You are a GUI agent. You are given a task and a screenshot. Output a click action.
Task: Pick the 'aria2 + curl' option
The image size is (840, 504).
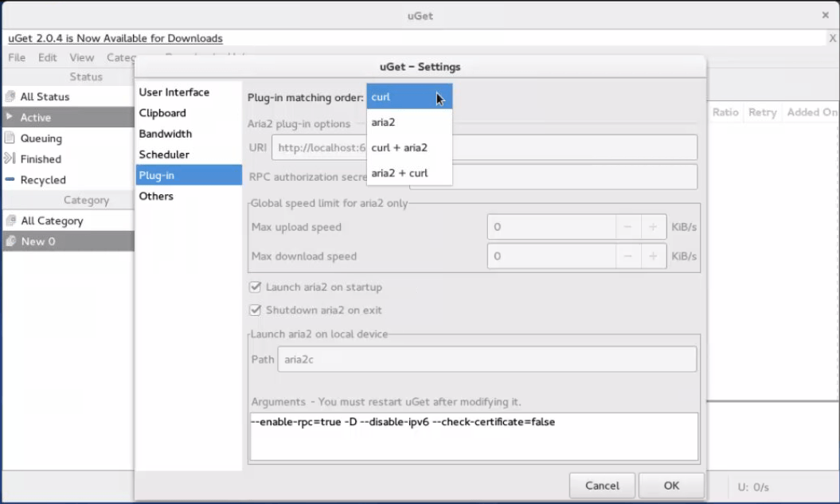coord(409,173)
